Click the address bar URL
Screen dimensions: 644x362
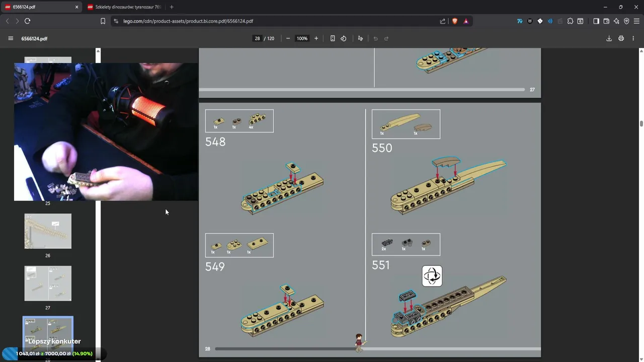coord(188,21)
